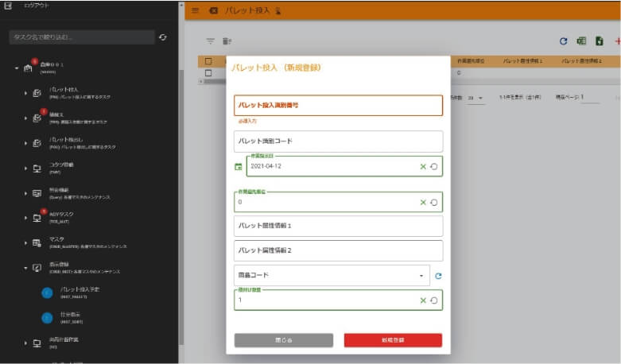Expand the AGVタスク tree node arrow
621x364 pixels.
[25, 218]
